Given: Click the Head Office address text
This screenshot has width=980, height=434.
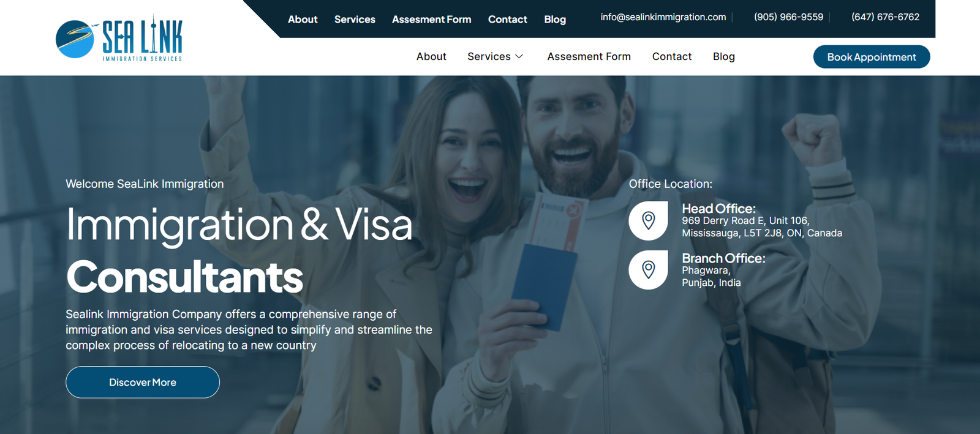Looking at the screenshot, I should tap(762, 227).
